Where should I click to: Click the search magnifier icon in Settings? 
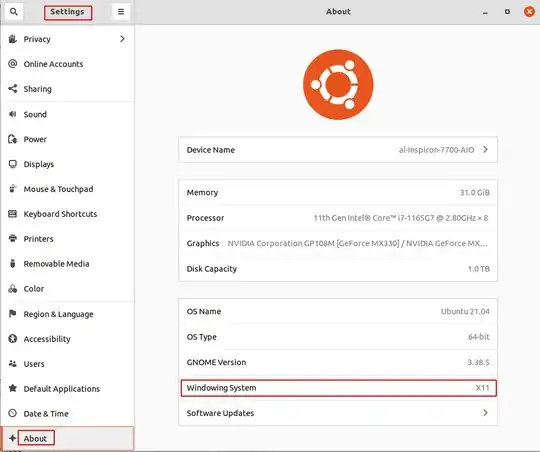tap(13, 12)
